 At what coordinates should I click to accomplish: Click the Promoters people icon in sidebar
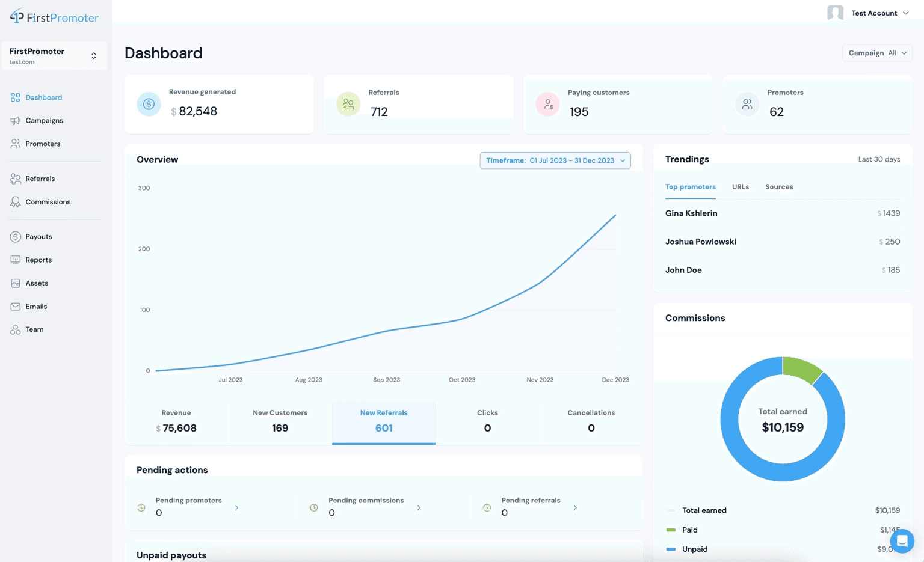point(16,144)
